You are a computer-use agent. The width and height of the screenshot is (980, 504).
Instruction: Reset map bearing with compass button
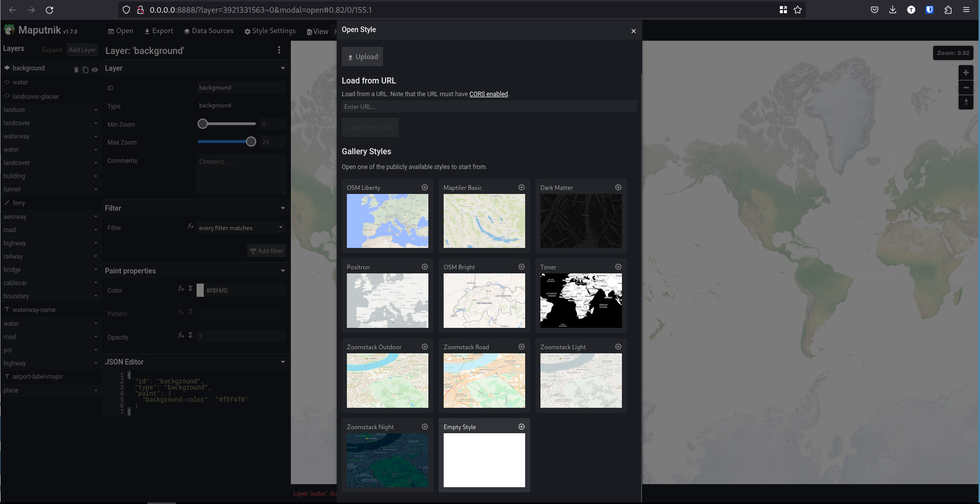[x=966, y=102]
